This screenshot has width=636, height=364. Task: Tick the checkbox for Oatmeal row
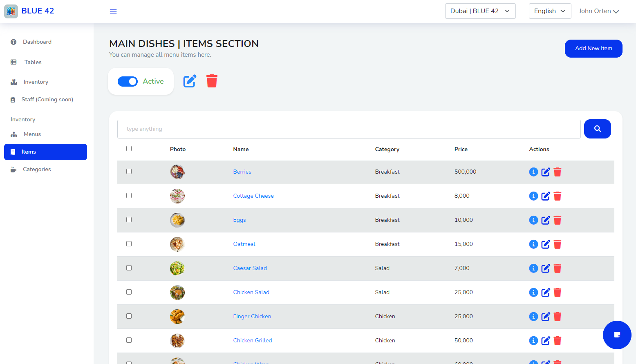(x=129, y=244)
